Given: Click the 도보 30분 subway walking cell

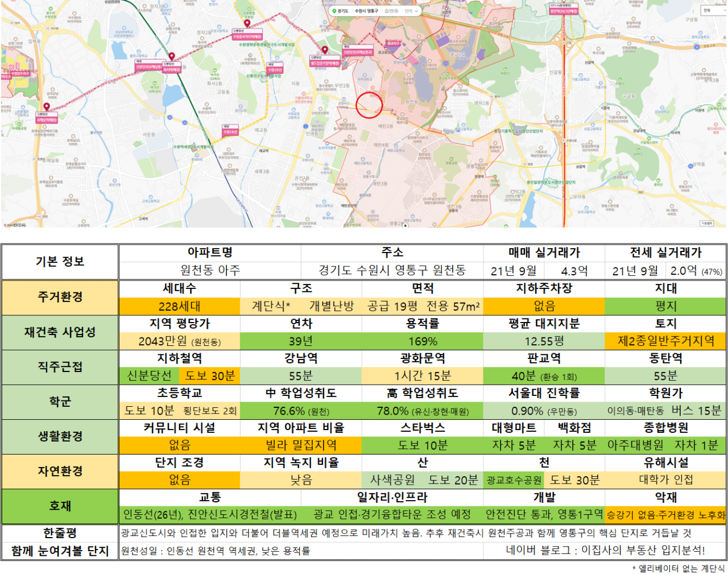Looking at the screenshot, I should tap(210, 376).
